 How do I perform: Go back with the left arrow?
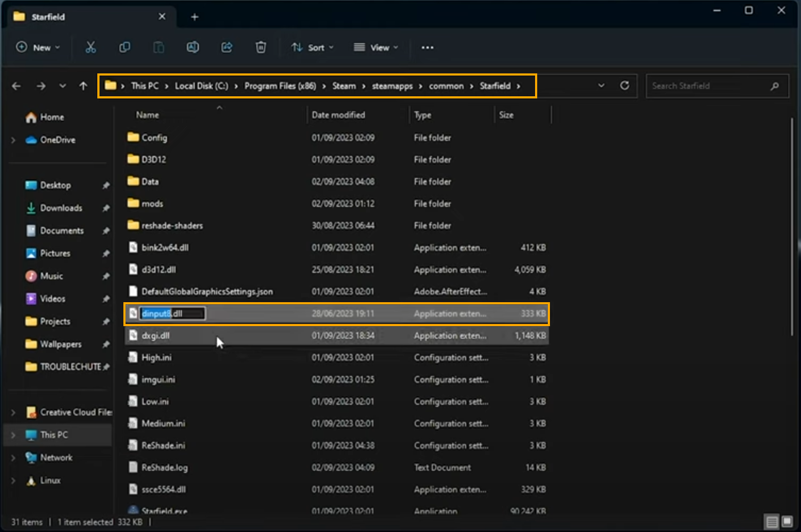[x=16, y=86]
